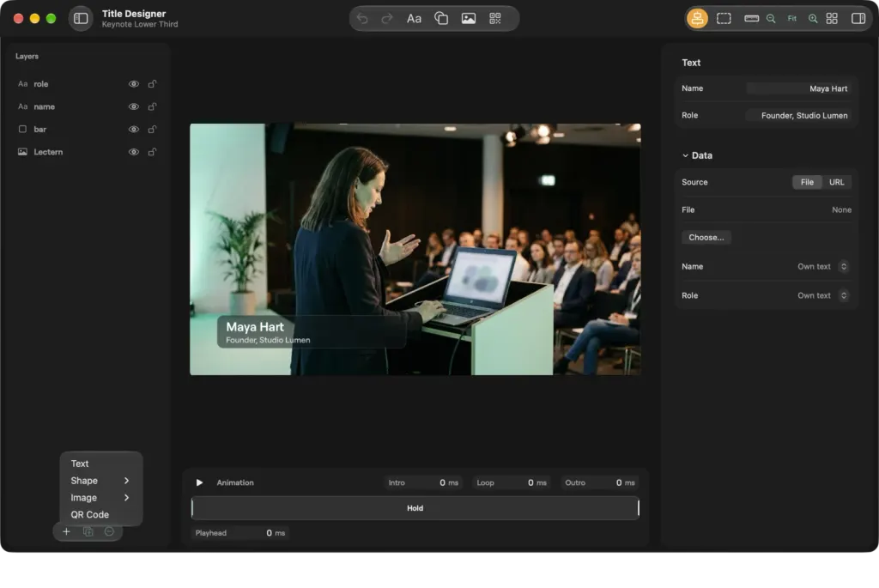Edit the Name field 'Maya Hart'
The height and width of the screenshot is (588, 879).
click(x=799, y=88)
